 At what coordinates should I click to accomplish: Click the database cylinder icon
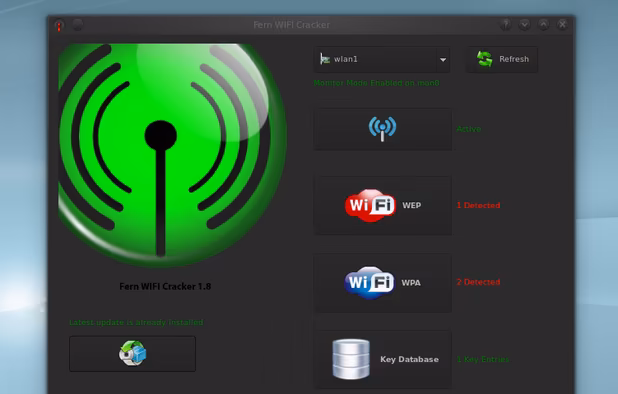(351, 359)
